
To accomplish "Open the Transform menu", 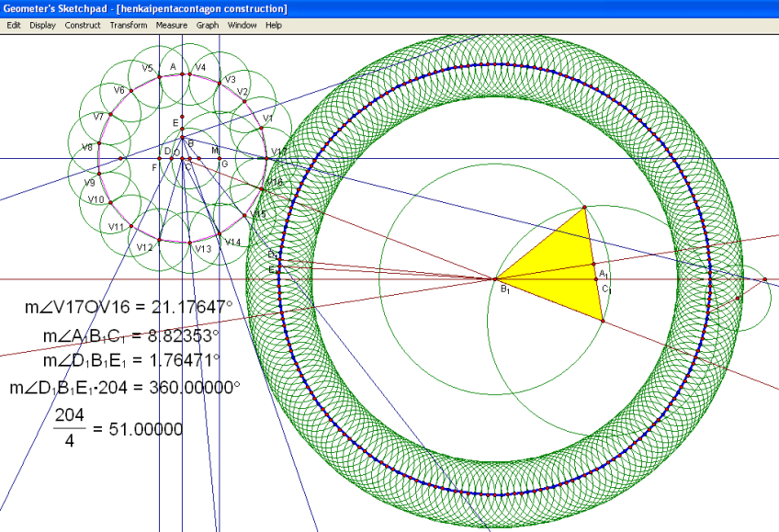I will (x=128, y=25).
